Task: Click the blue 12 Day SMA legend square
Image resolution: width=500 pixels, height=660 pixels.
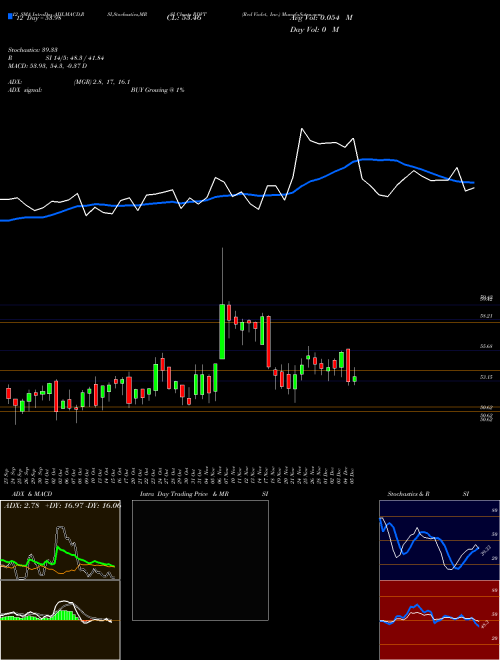Action: (x=10, y=16)
